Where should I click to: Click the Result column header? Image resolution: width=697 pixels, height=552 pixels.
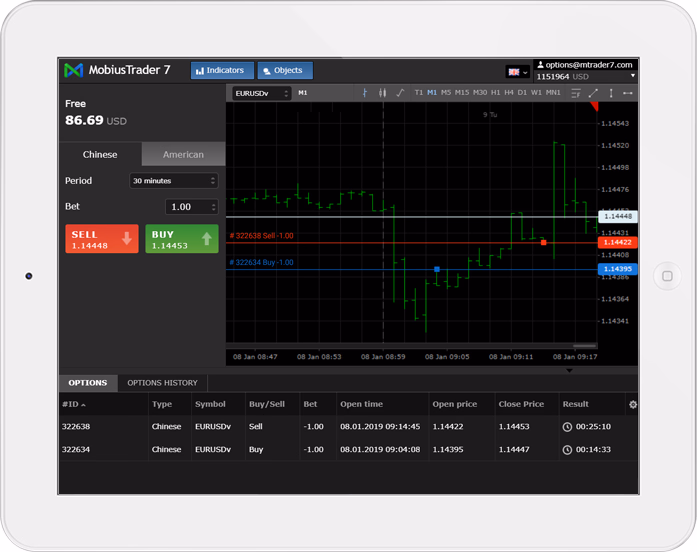(x=576, y=404)
